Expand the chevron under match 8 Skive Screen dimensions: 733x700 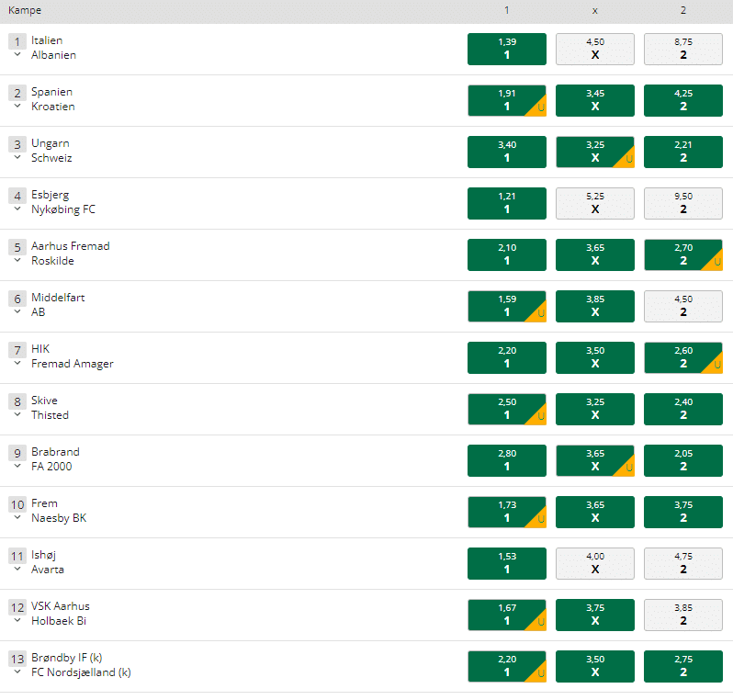click(x=17, y=414)
